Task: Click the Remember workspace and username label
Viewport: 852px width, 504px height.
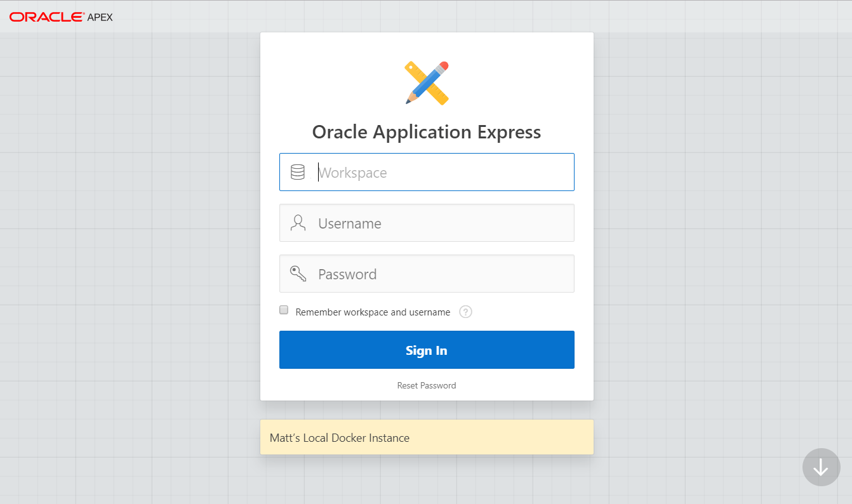Action: tap(373, 312)
